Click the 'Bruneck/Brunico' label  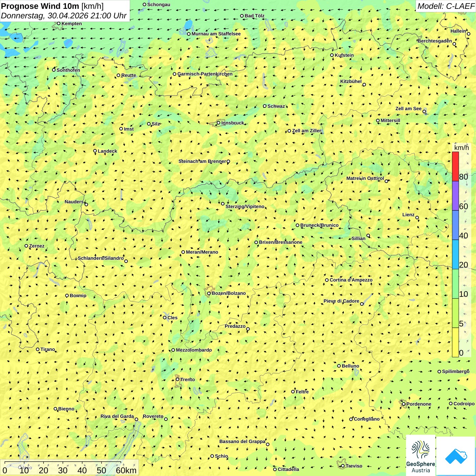(319, 225)
